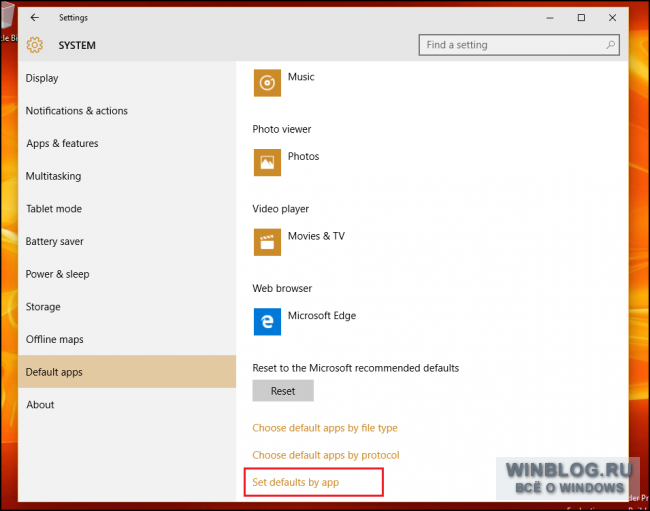Choose the Music default app label
The width and height of the screenshot is (650, 511).
click(x=301, y=77)
